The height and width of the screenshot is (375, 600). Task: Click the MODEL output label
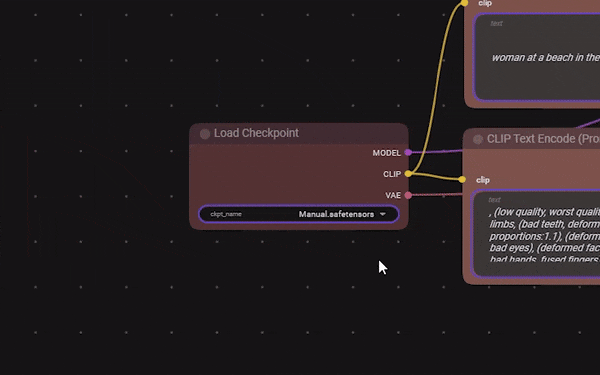tap(386, 153)
